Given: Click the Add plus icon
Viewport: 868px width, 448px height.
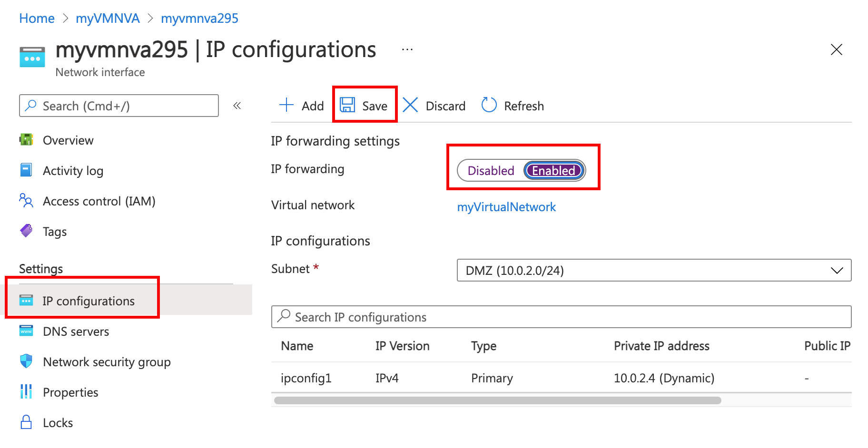Looking at the screenshot, I should point(286,105).
